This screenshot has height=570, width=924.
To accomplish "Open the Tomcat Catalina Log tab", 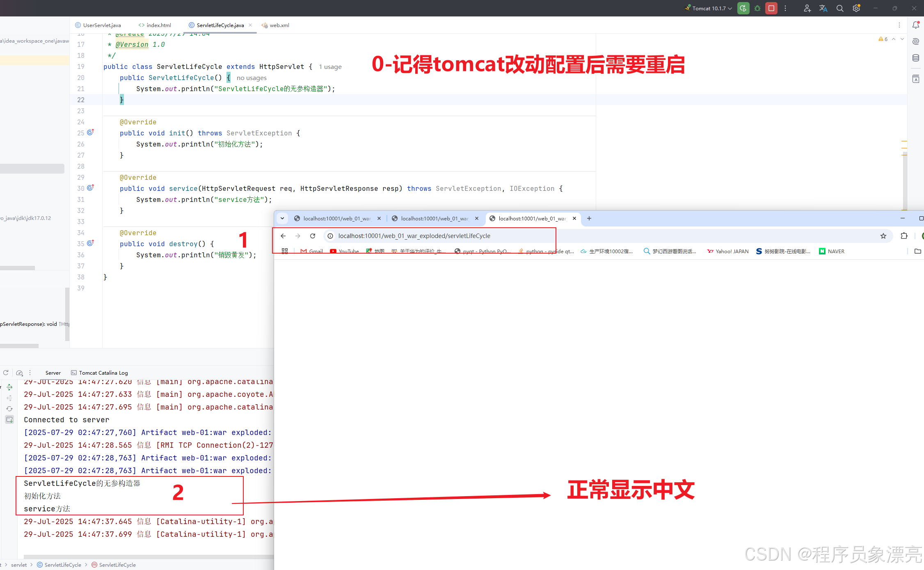I will click(103, 373).
